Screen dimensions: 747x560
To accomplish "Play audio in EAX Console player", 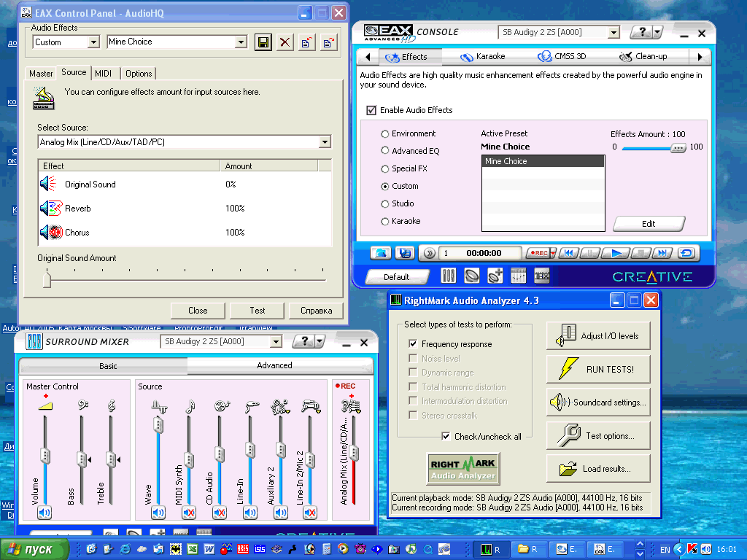I will 616,253.
